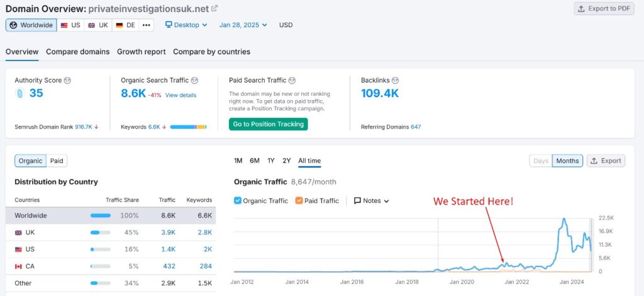Select the US flag database option
The image size is (644, 296).
click(x=70, y=25)
